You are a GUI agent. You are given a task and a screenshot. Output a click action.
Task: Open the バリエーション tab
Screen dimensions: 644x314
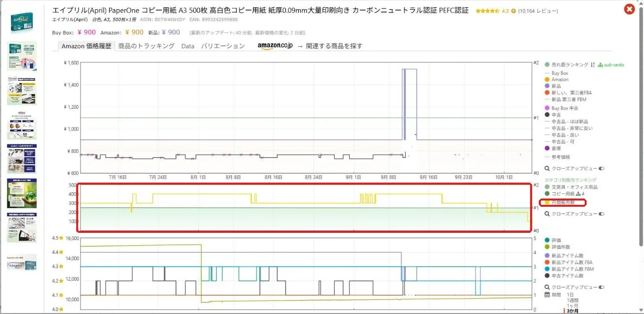[223, 46]
